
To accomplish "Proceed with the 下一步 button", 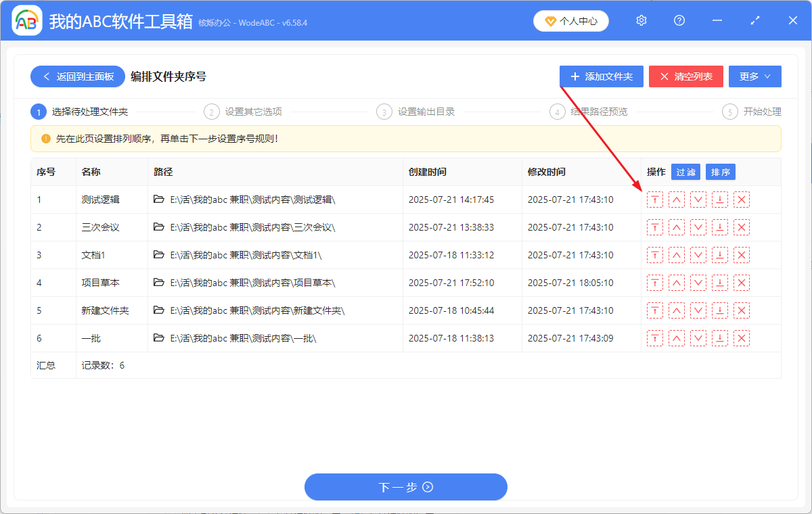I will click(405, 487).
